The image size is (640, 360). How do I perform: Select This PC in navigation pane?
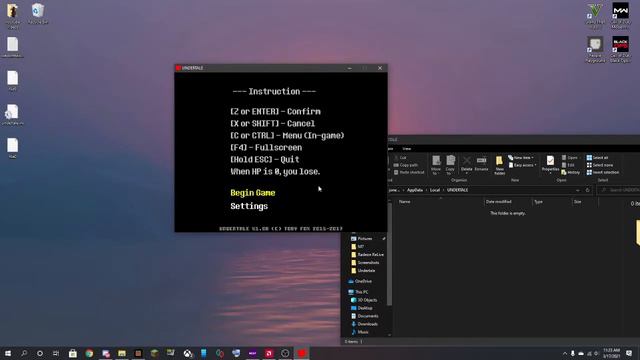(x=358, y=292)
